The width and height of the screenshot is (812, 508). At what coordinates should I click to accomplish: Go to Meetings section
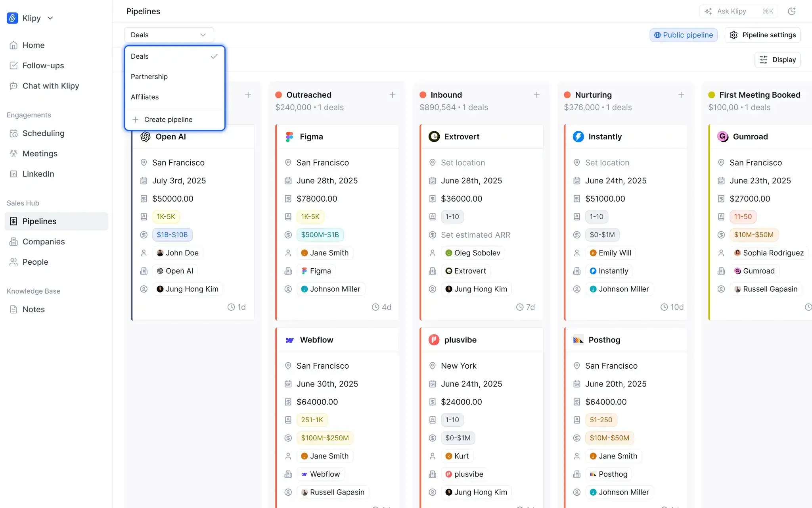40,154
